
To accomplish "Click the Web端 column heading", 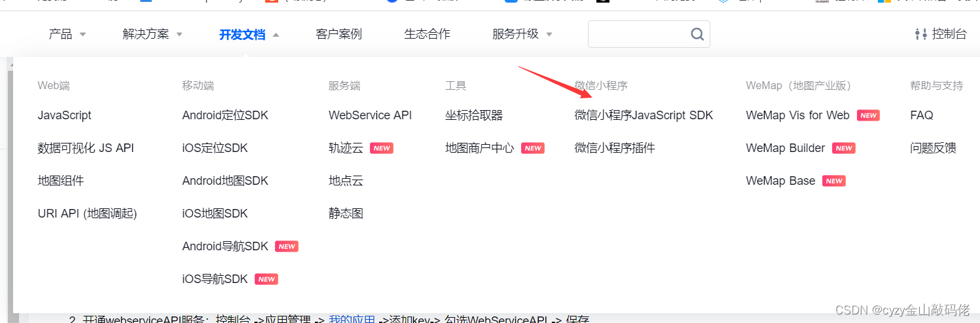I will [54, 85].
